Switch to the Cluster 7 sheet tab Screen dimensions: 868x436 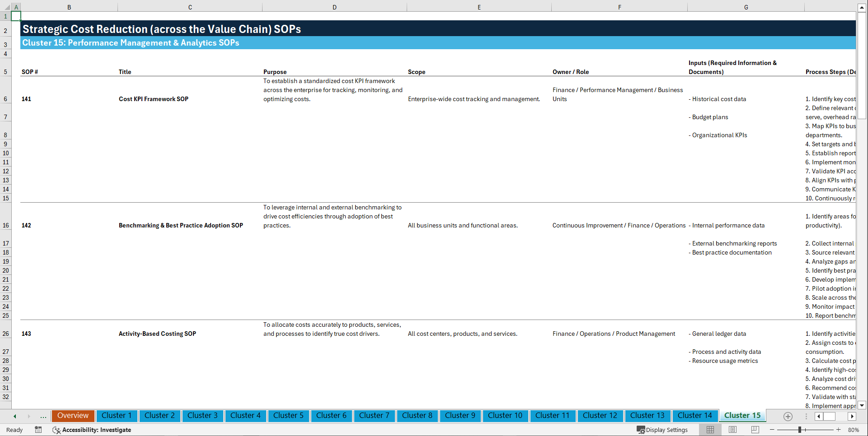click(x=374, y=416)
